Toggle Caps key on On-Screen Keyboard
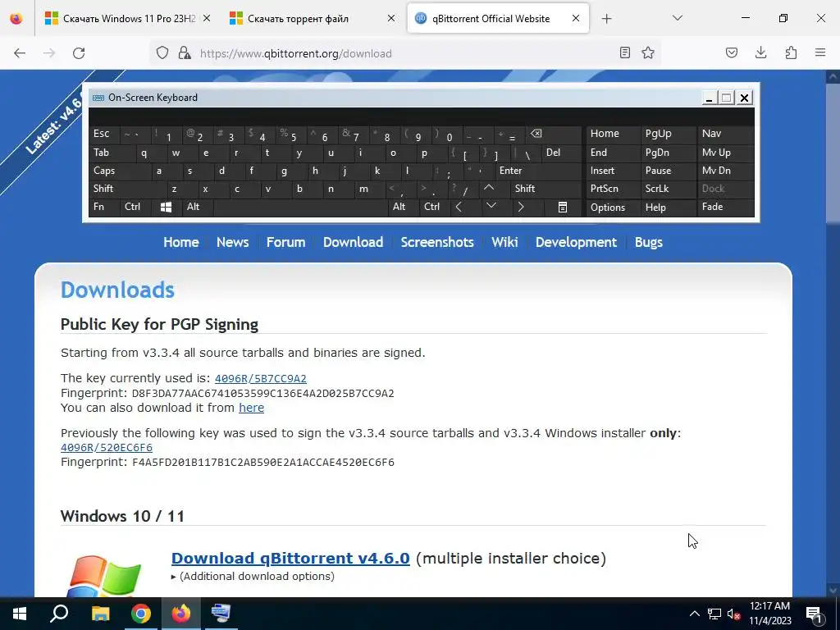Screen dimensions: 840x630 point(118,171)
